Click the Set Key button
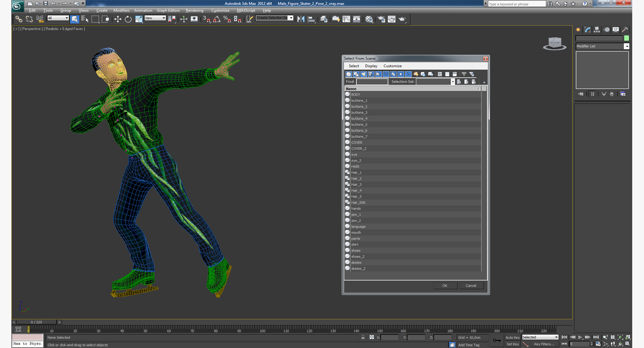Image resolution: width=644 pixels, height=348 pixels. tap(513, 344)
